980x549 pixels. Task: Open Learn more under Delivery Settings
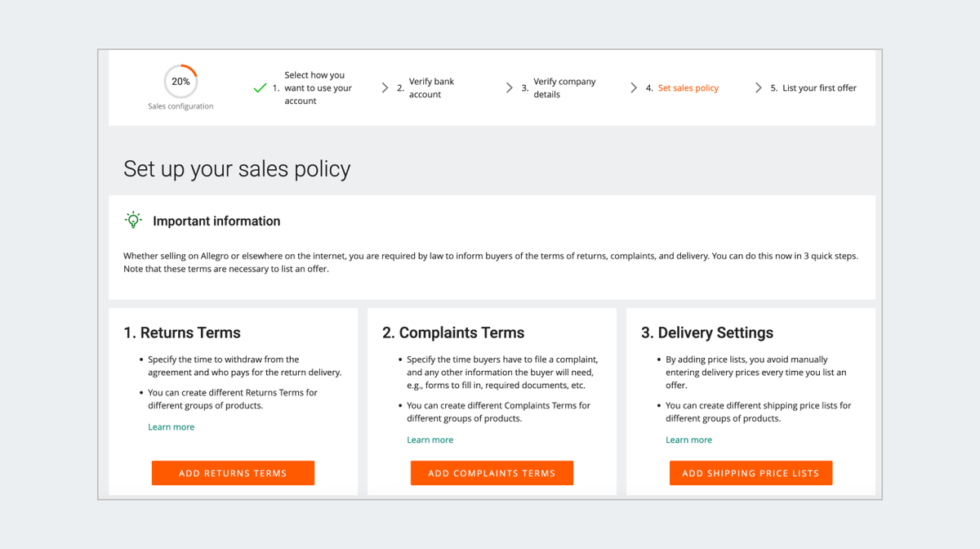pos(688,440)
